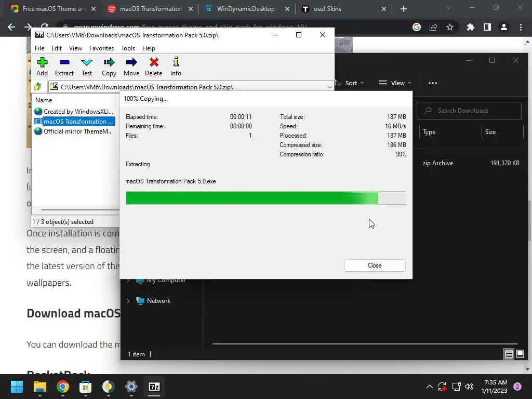
Task: Open the View dropdown in File Explorer
Action: tap(395, 83)
